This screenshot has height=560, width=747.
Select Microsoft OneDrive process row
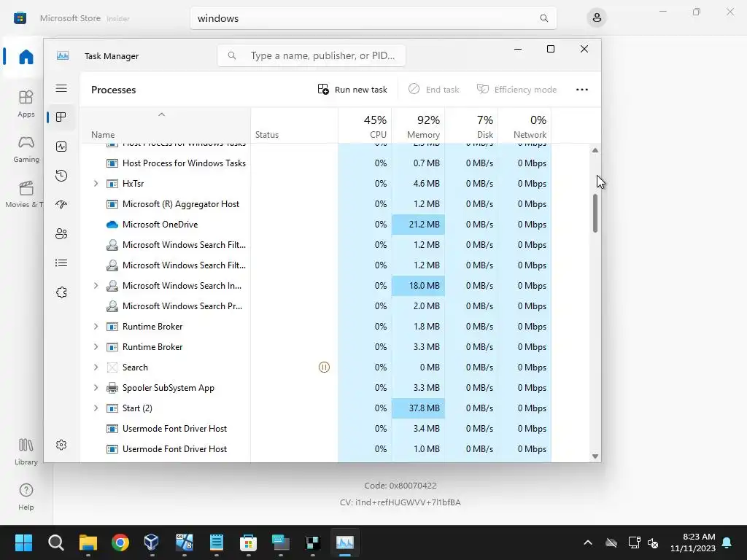[x=315, y=225]
